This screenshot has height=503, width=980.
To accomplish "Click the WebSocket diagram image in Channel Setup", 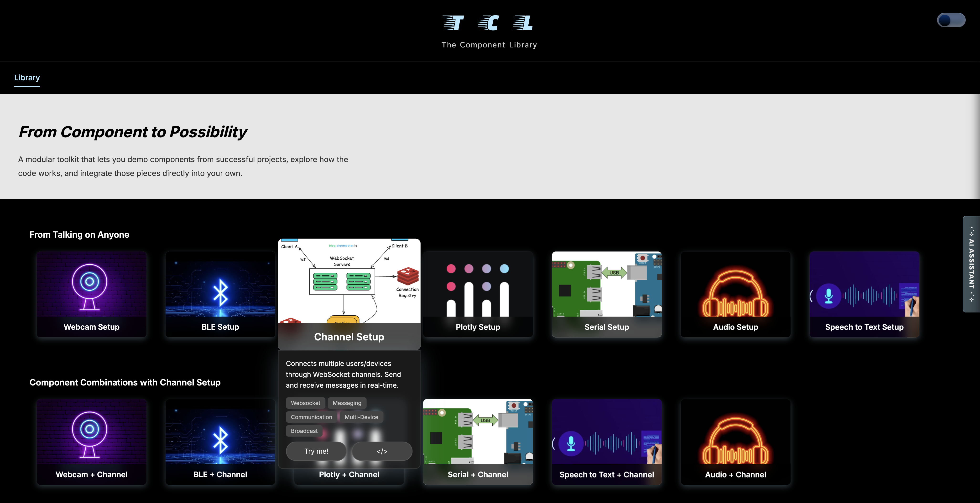I will pos(349,281).
